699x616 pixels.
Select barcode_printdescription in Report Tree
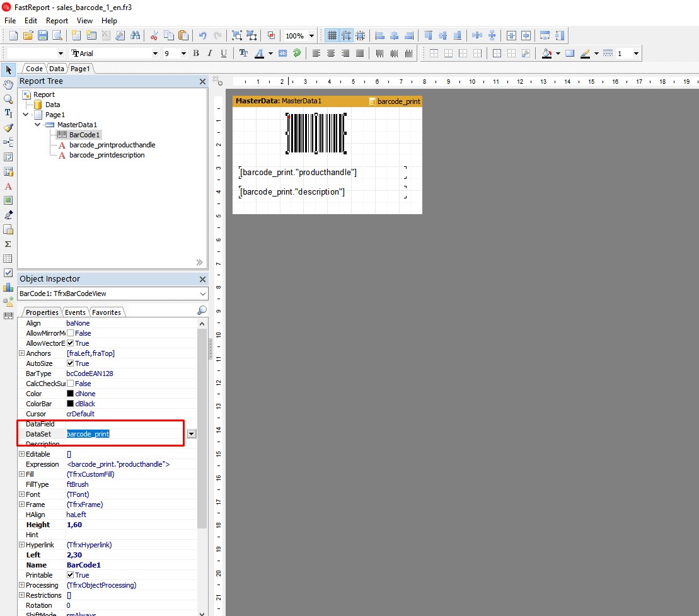pos(107,155)
